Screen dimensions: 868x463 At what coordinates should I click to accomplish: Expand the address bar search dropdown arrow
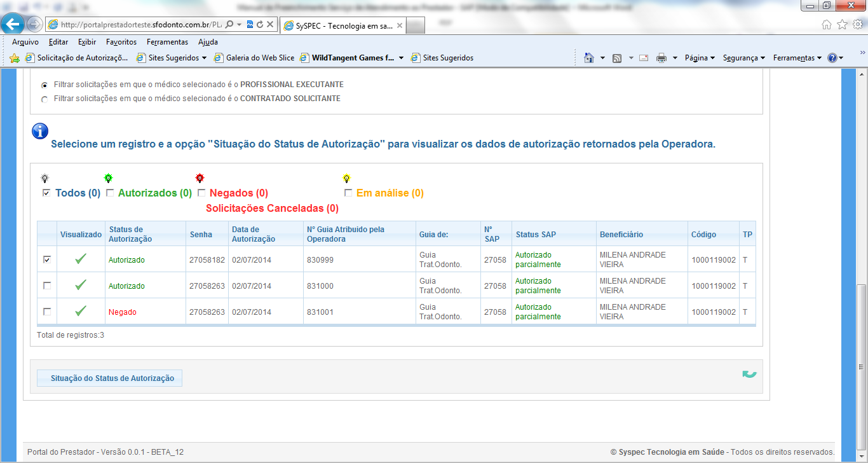pos(239,25)
